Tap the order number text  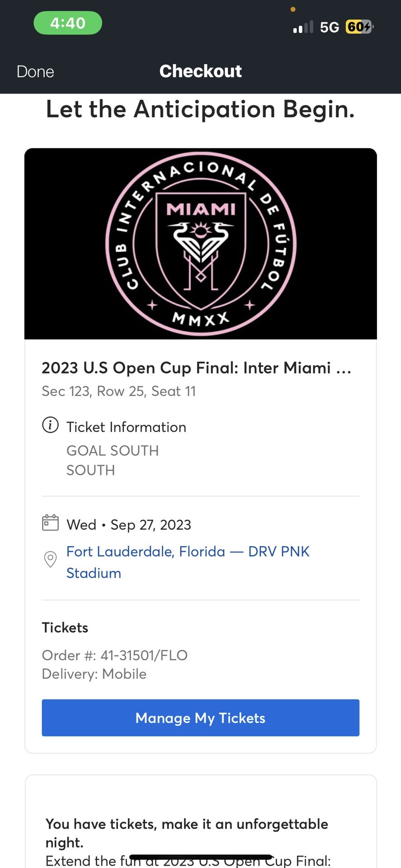[114, 655]
